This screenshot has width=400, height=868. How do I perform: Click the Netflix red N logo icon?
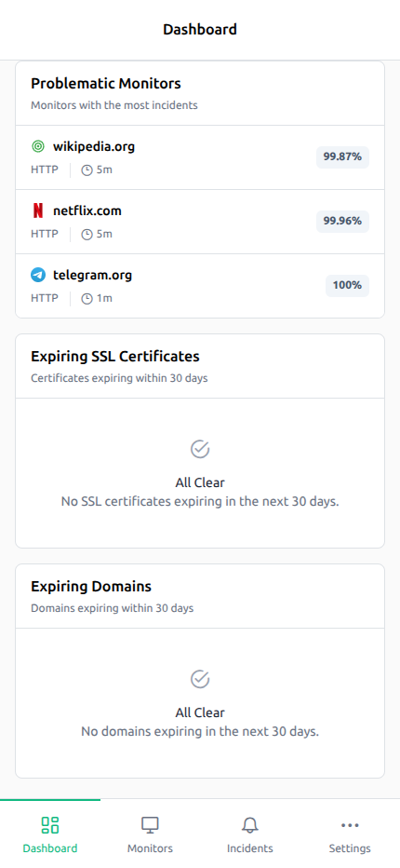pyautogui.click(x=37, y=210)
